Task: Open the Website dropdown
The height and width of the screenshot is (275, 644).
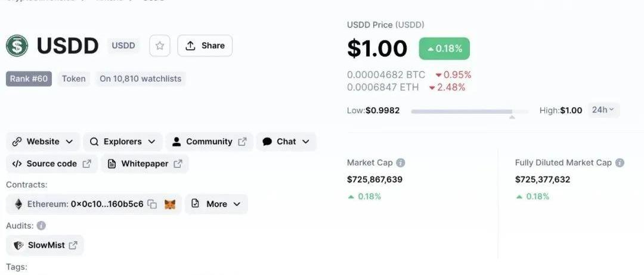Action: click(x=43, y=142)
